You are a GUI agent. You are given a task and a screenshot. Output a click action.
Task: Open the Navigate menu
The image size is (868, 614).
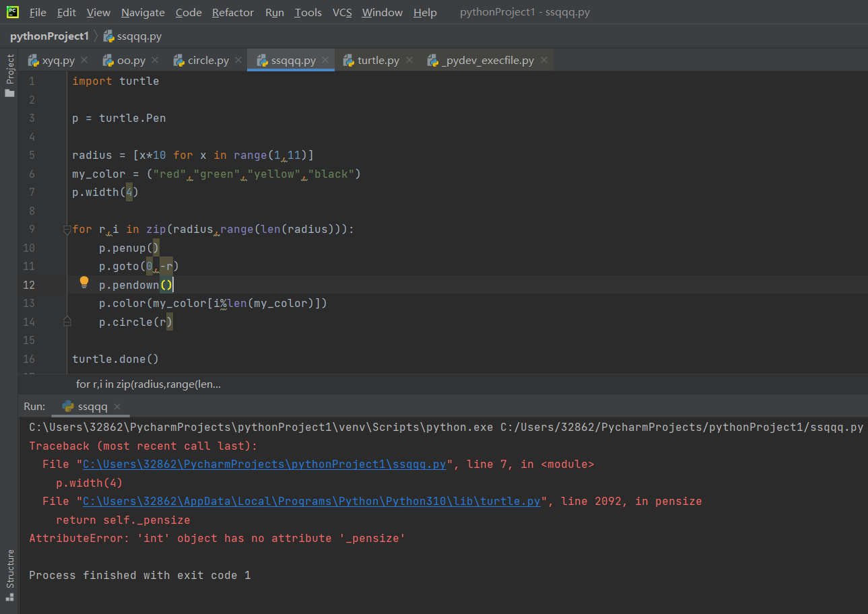pyautogui.click(x=143, y=12)
